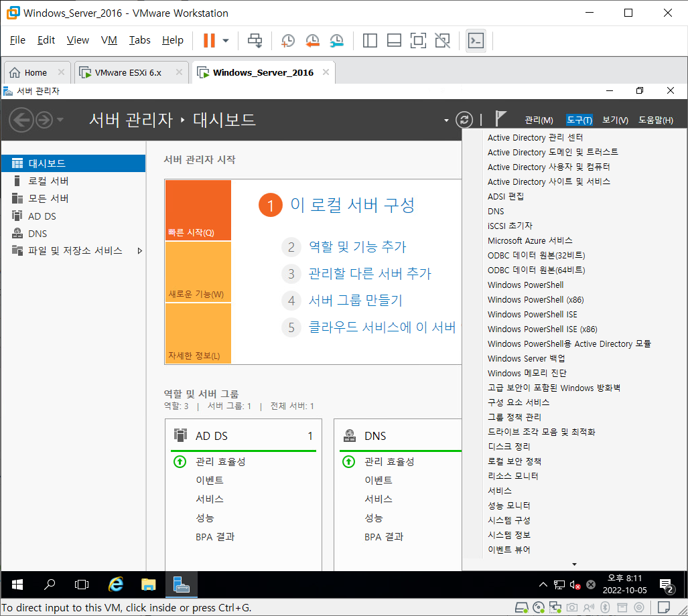688x616 pixels.
Task: Open the dropdown arrow left of refresh
Action: pos(446,120)
